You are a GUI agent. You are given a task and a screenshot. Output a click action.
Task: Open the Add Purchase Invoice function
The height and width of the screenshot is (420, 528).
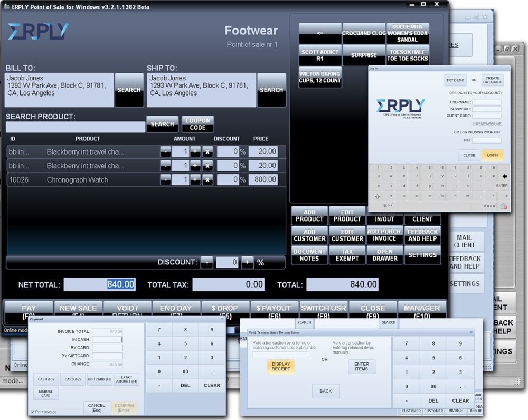point(384,235)
